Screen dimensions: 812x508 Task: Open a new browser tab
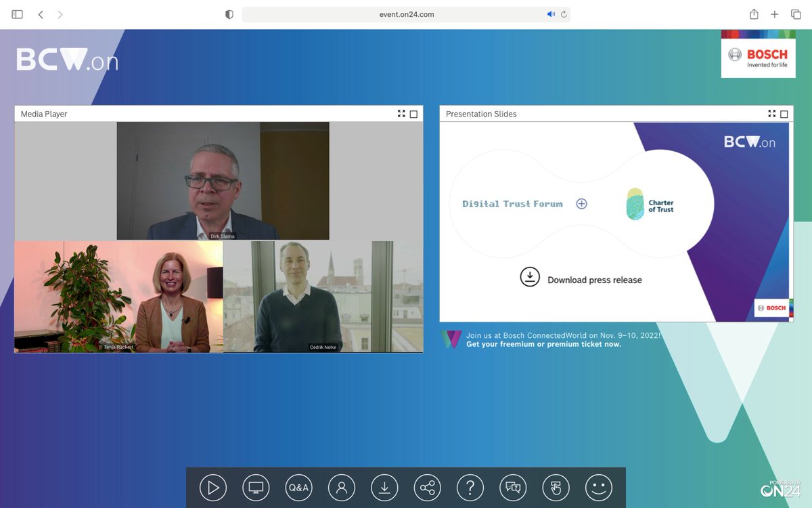point(773,14)
